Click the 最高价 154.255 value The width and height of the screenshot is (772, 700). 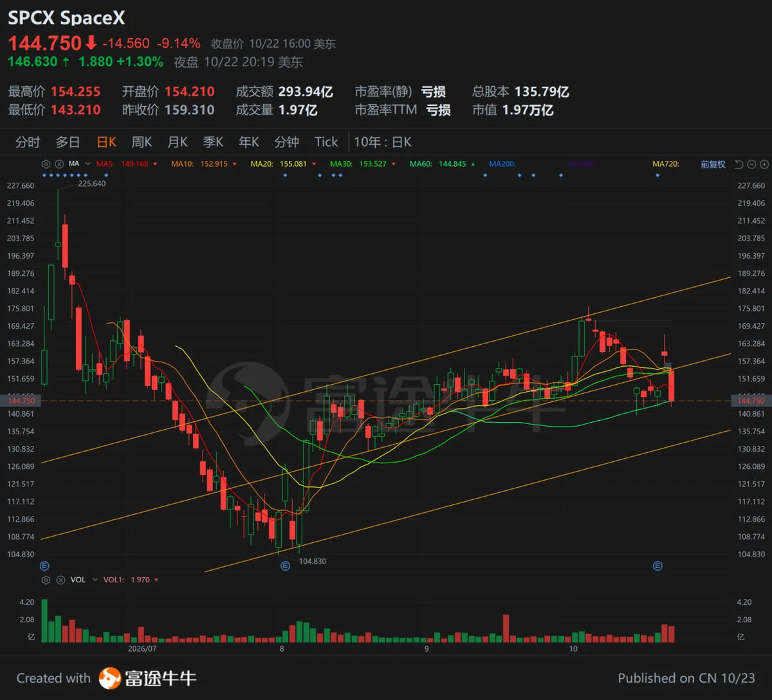[76, 91]
